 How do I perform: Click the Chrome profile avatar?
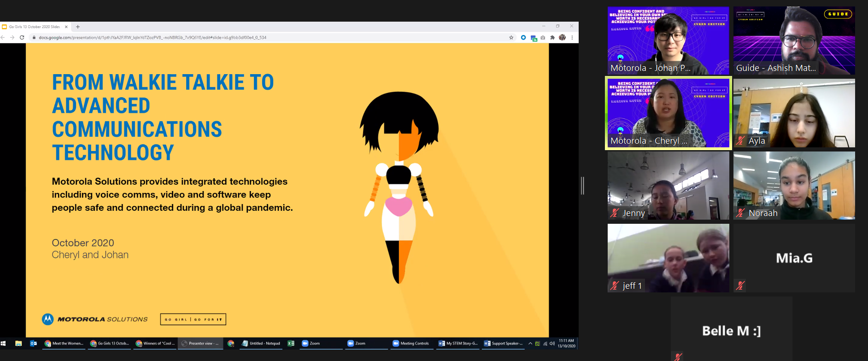562,37
